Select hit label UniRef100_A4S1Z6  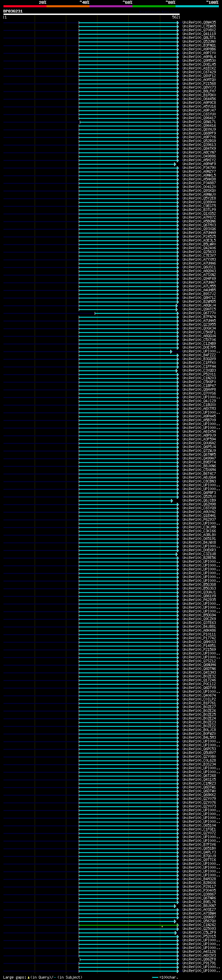[x=199, y=951]
